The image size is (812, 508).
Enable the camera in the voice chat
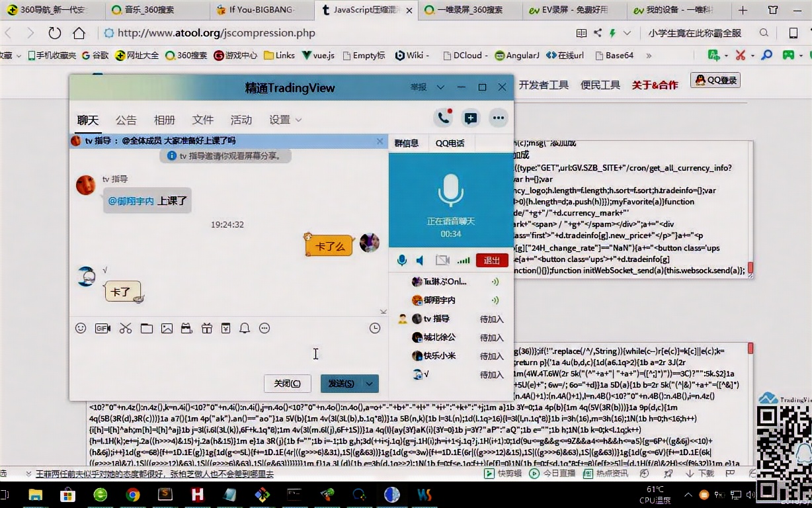[442, 260]
